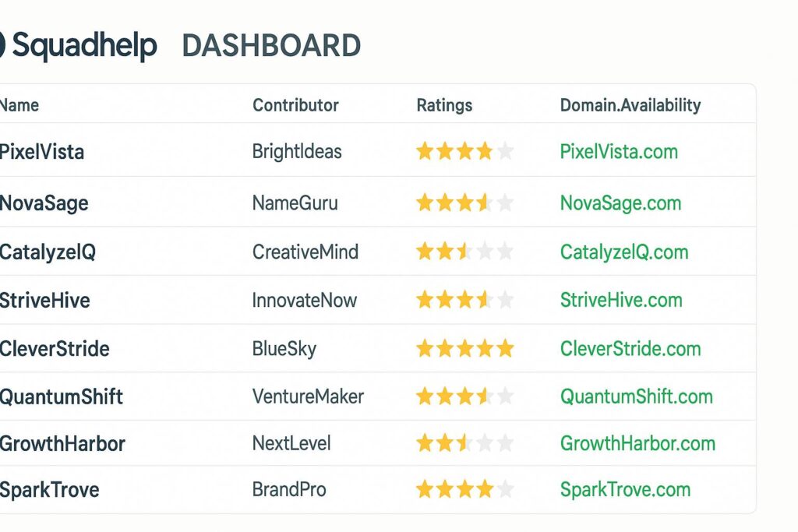
Task: Click the DASHBOARD header title
Action: (x=270, y=46)
